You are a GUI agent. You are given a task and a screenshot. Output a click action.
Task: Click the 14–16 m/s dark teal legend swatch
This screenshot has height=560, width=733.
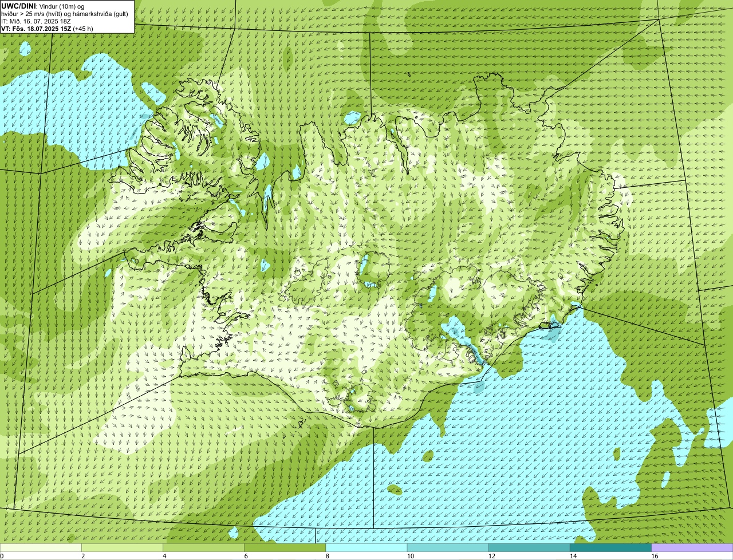pyautogui.click(x=610, y=548)
